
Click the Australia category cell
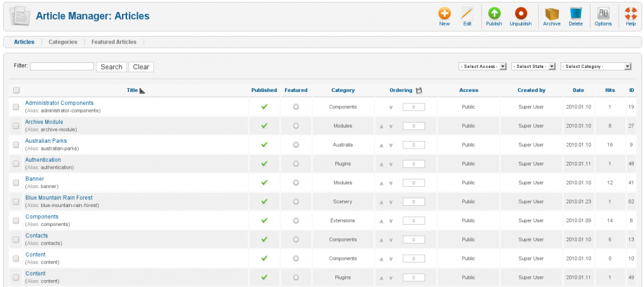coord(343,145)
